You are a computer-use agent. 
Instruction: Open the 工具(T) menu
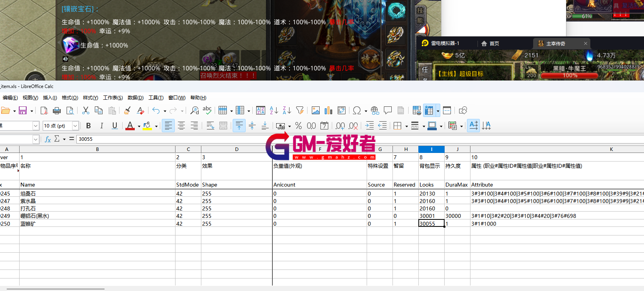[156, 98]
